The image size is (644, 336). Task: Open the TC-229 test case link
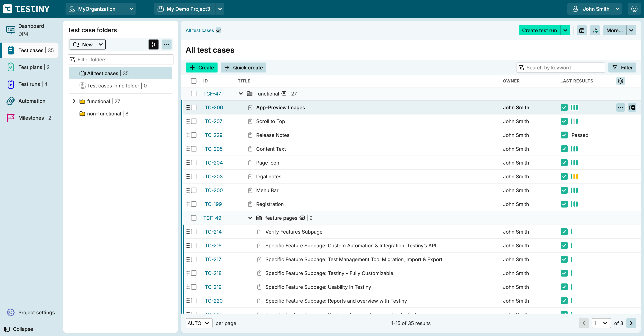214,135
